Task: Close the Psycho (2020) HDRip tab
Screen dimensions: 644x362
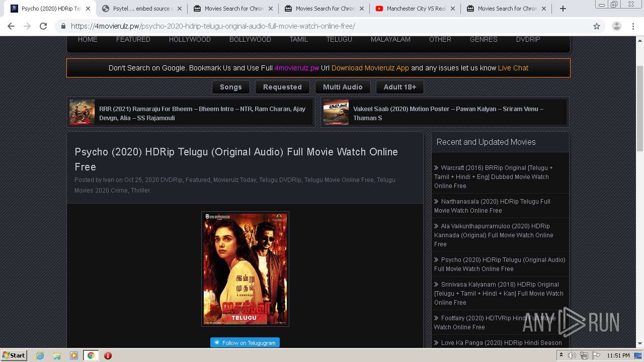Action: click(x=88, y=9)
